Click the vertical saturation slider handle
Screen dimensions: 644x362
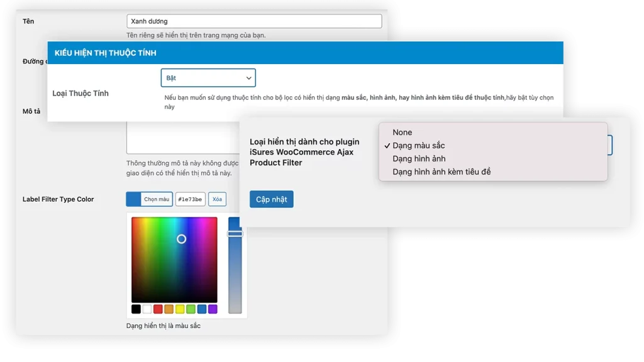235,234
